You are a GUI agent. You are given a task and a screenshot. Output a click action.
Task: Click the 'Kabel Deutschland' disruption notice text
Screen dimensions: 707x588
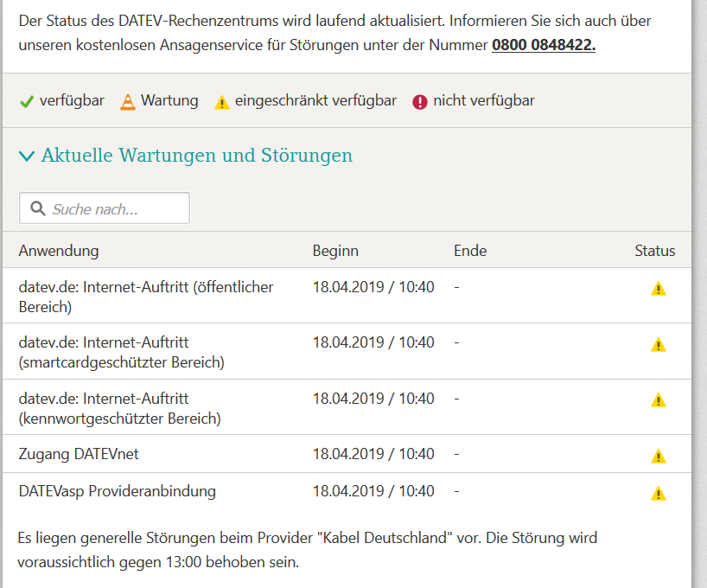coord(308,550)
